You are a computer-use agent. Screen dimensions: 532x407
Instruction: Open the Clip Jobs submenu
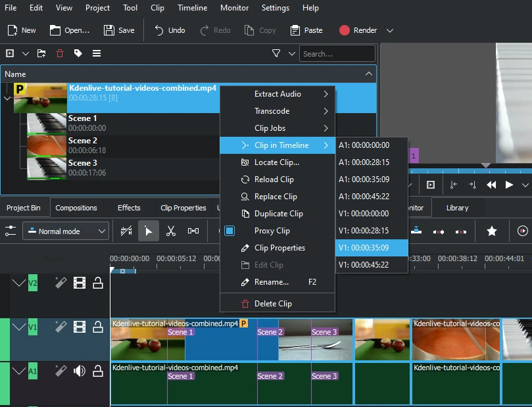click(x=278, y=128)
